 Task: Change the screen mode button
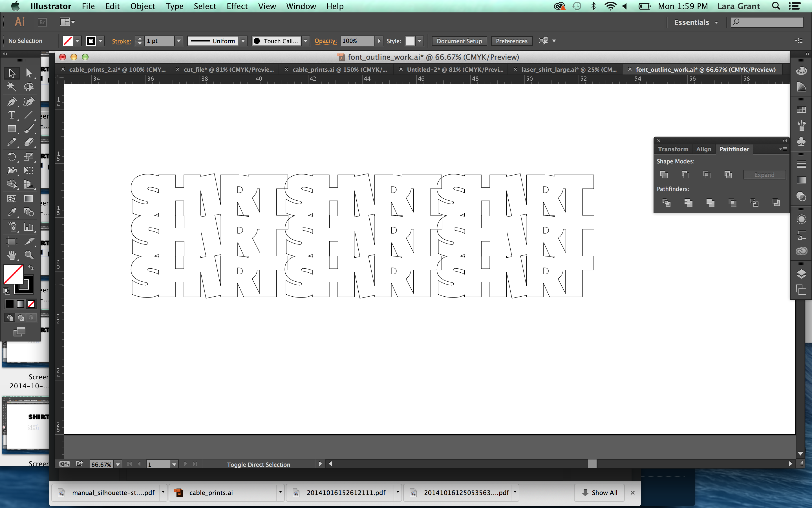(19, 332)
